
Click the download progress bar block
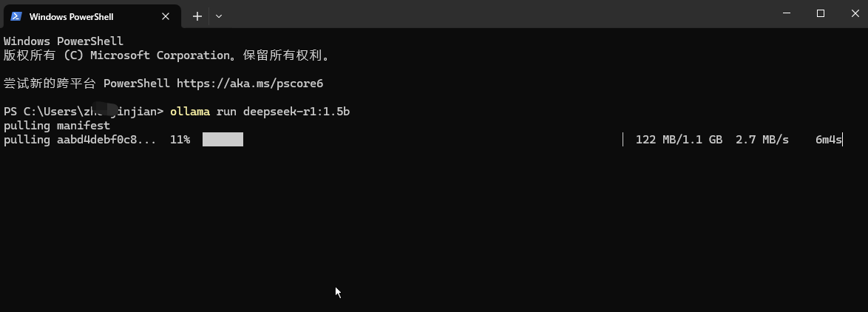pos(223,140)
